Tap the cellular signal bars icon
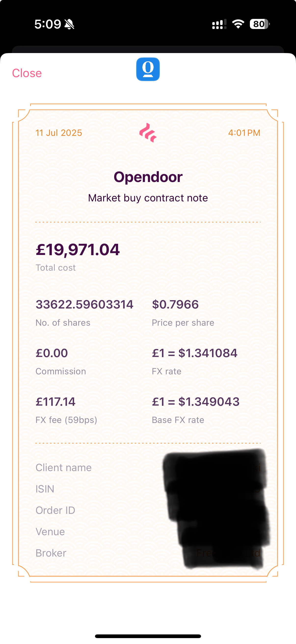 (219, 24)
